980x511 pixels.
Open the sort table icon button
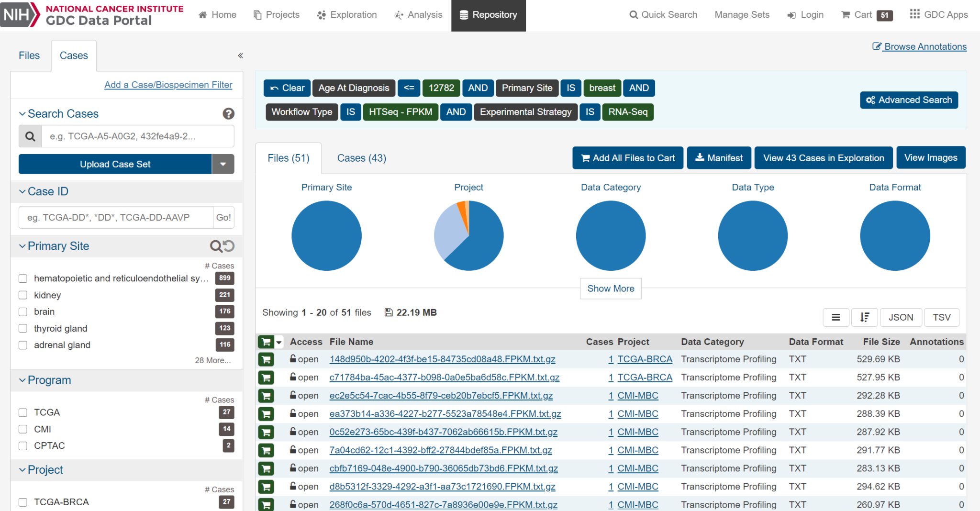click(864, 317)
